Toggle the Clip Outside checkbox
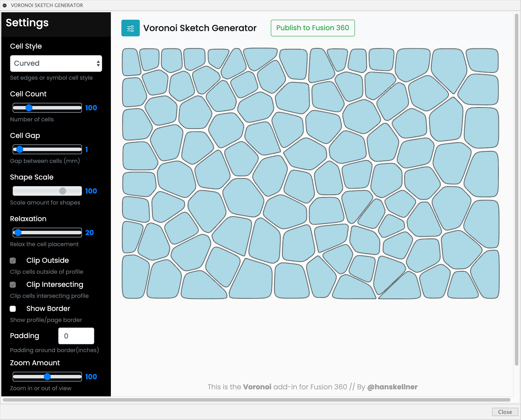This screenshot has height=420, width=521. tap(13, 261)
